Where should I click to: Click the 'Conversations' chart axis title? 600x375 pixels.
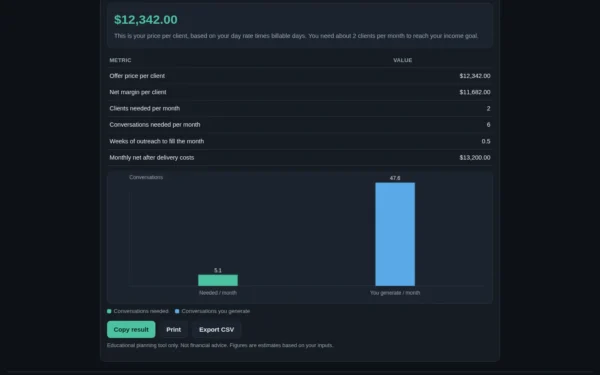[x=146, y=177]
